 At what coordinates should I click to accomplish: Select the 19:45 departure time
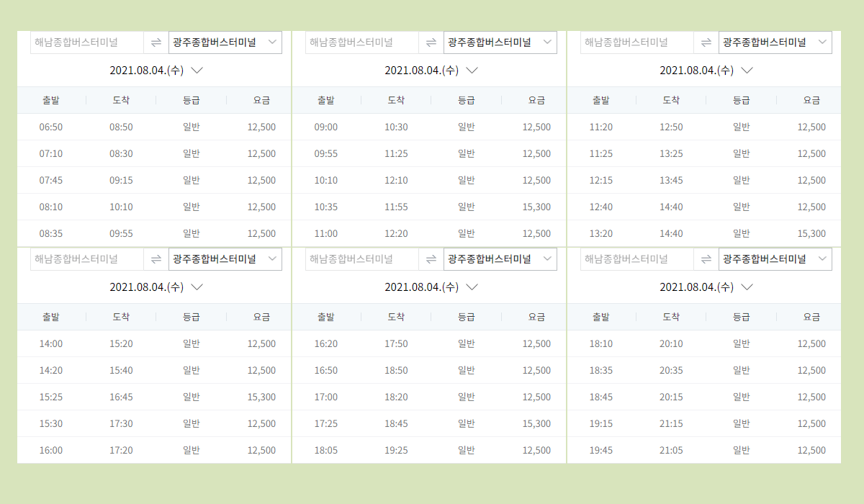coord(601,450)
